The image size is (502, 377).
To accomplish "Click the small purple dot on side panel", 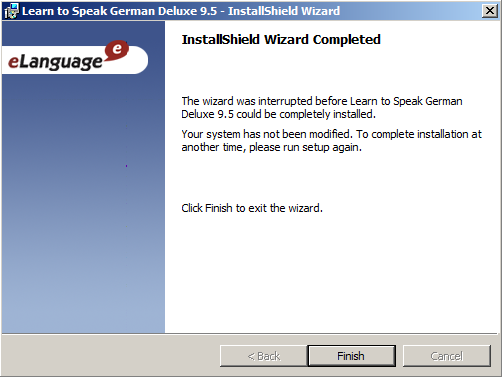I will point(126,166).
